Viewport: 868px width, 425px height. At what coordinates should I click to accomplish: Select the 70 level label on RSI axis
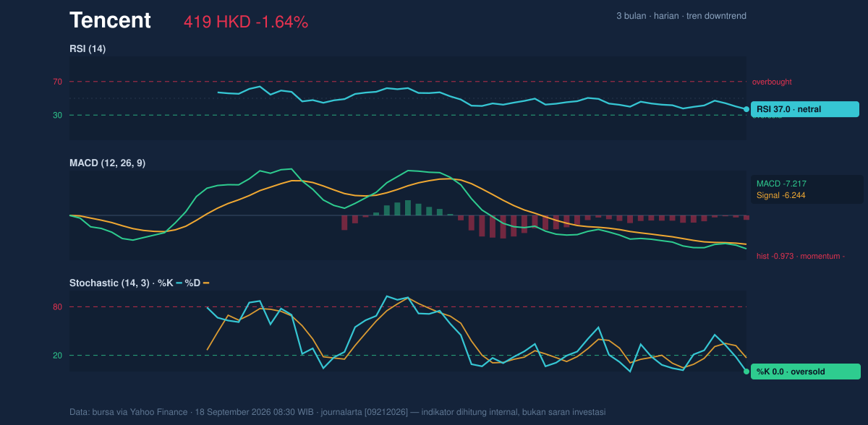(57, 82)
